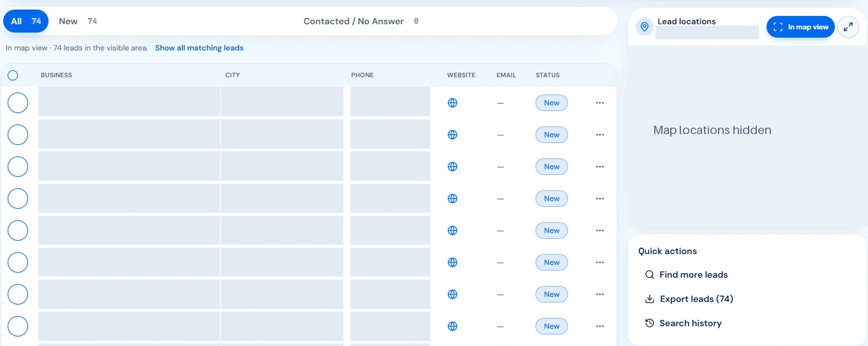Toggle the select-all checkbox in table header
The height and width of the screenshot is (346, 868).
click(x=13, y=75)
